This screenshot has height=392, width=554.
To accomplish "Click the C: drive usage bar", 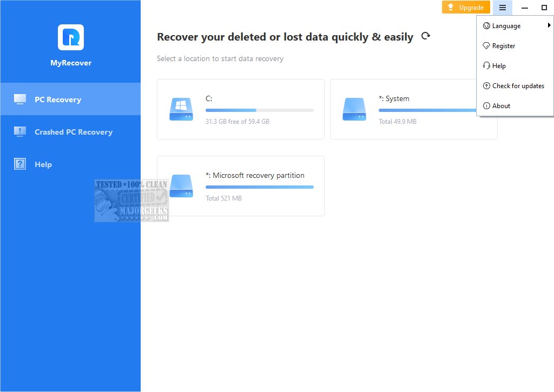I will (259, 110).
